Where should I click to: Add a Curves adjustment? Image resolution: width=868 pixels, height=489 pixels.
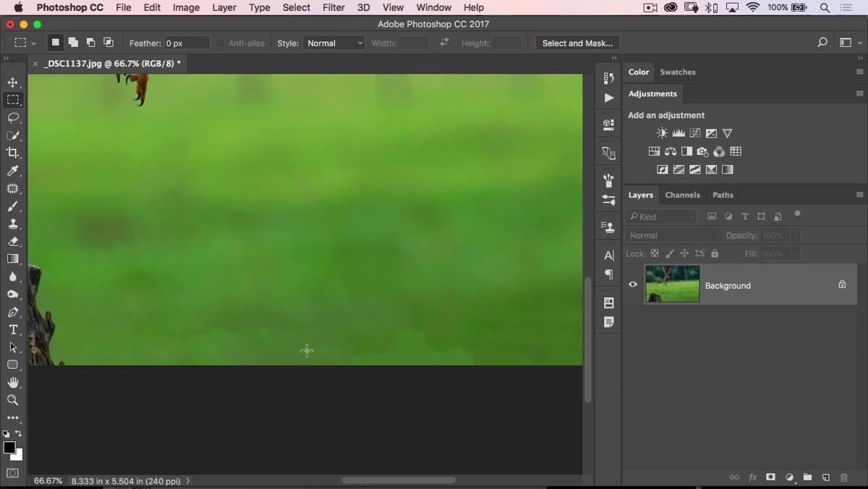[695, 133]
